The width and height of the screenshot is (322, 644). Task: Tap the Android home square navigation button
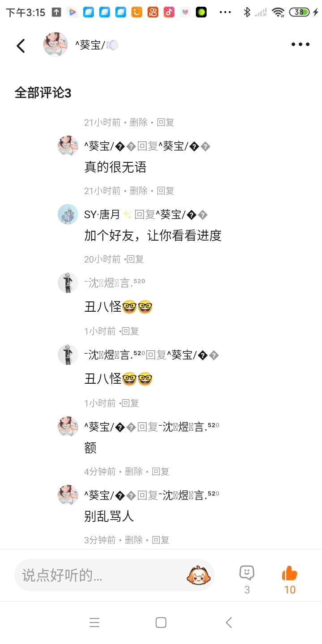(x=161, y=623)
